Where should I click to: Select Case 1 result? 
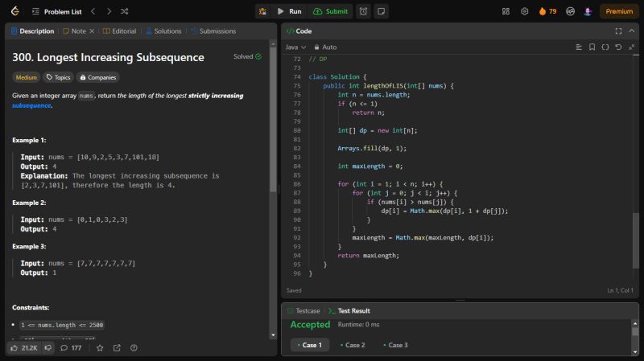(x=310, y=345)
